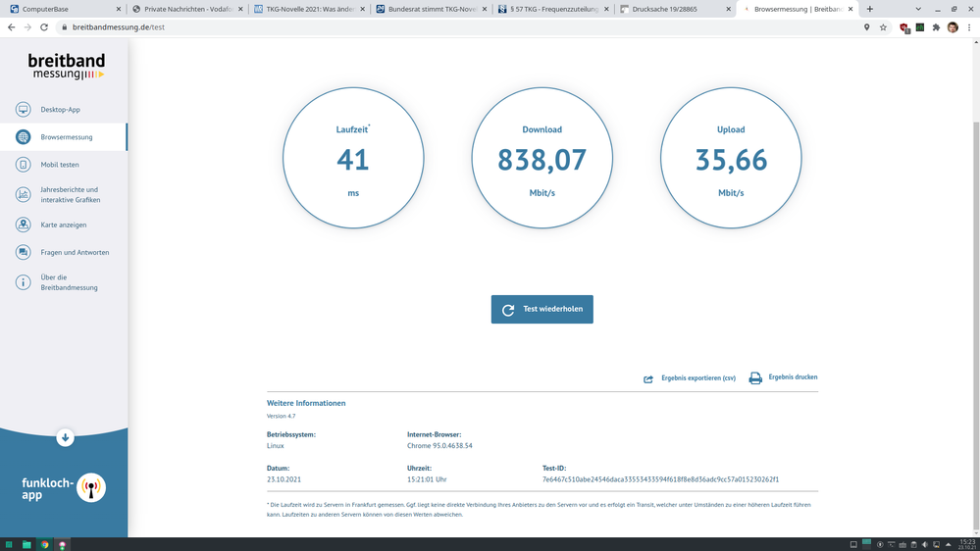
Task: Open the Desktop-App monitor icon in sidebar
Action: coord(24,110)
